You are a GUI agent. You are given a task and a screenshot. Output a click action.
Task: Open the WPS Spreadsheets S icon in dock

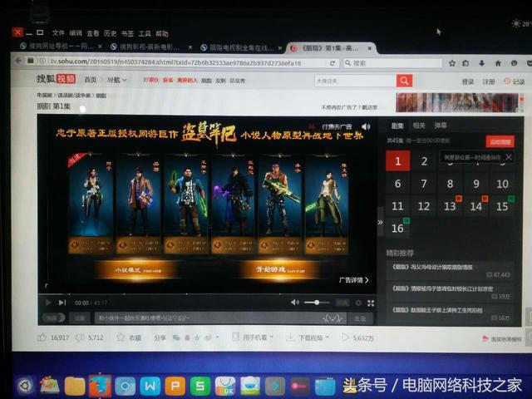[x=200, y=386]
